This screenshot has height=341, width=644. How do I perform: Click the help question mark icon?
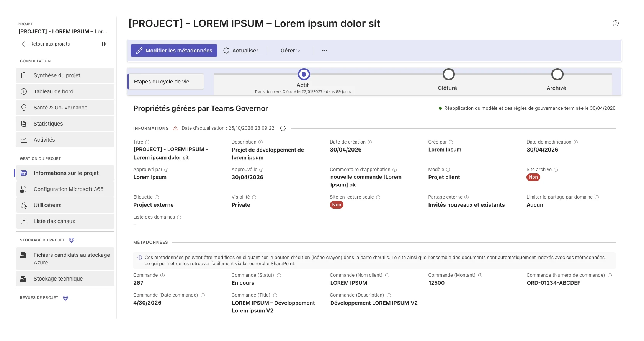tap(616, 23)
